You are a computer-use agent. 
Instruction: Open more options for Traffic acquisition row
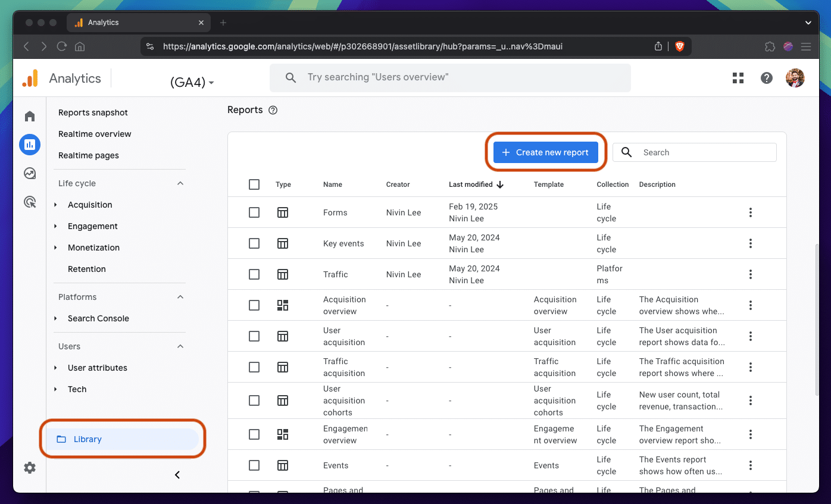[x=751, y=367]
